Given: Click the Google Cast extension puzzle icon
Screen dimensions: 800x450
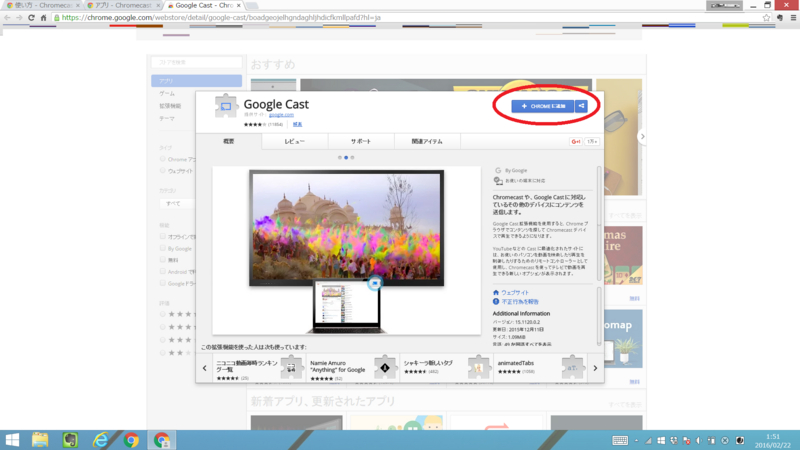Looking at the screenshot, I should tap(226, 106).
